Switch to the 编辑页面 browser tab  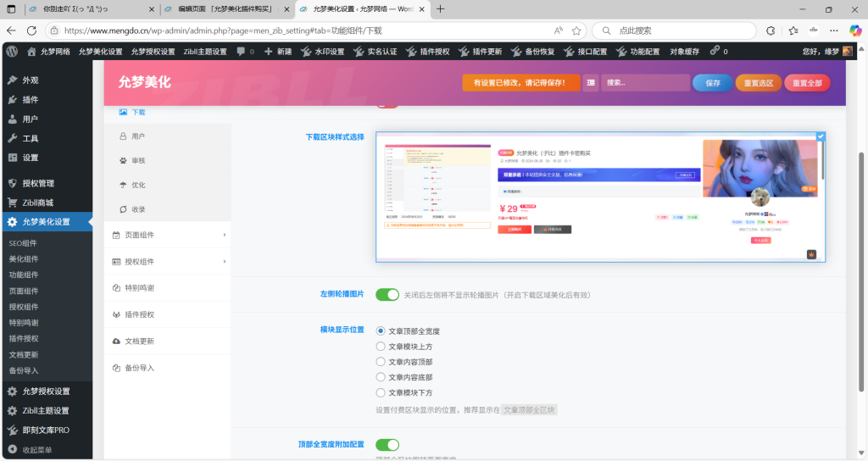(227, 8)
